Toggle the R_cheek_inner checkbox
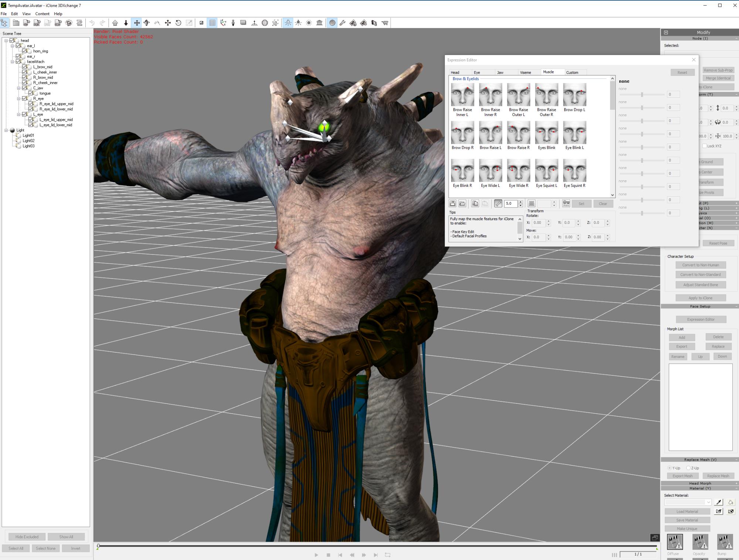This screenshot has height=560, width=739. pyautogui.click(x=24, y=83)
